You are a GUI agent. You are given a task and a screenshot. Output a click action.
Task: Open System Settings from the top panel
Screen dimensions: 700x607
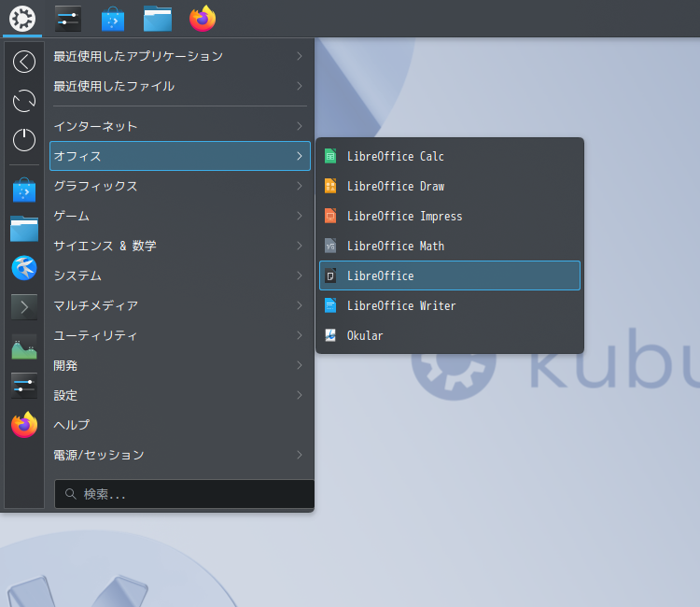68,19
